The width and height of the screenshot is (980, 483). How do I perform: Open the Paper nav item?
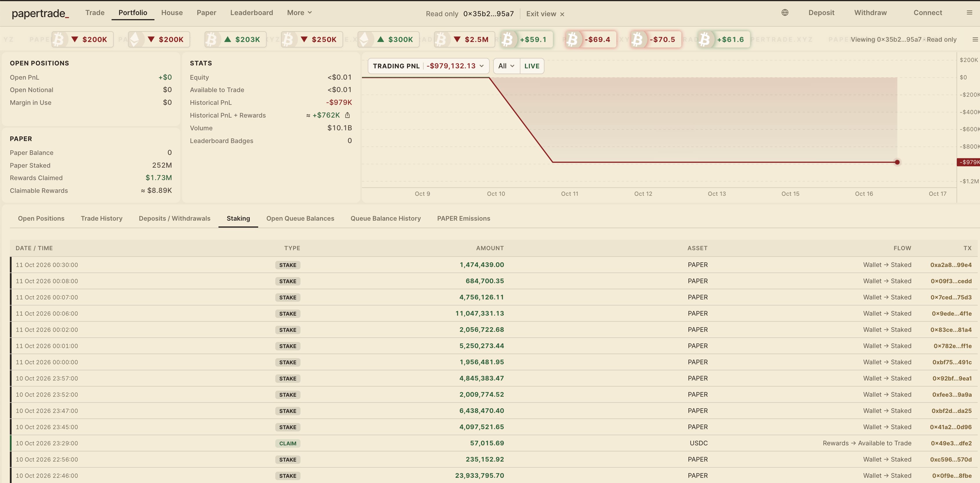click(x=206, y=12)
